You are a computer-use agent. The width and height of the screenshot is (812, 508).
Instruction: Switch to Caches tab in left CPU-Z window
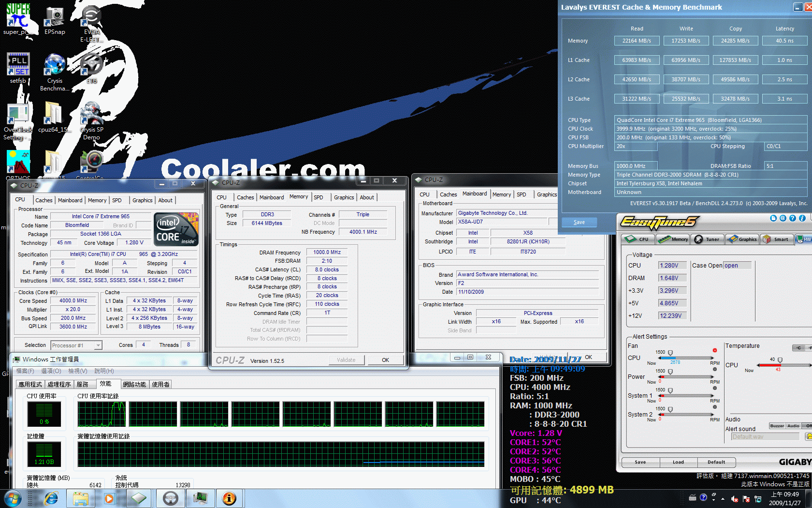tap(43, 200)
